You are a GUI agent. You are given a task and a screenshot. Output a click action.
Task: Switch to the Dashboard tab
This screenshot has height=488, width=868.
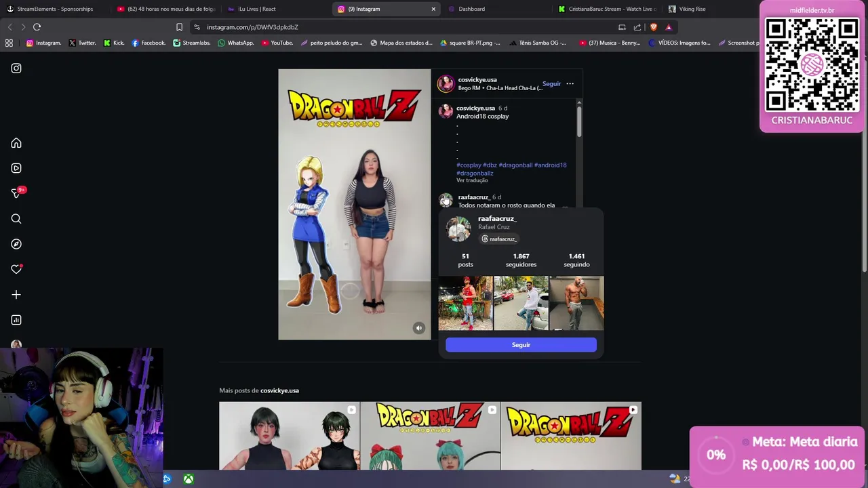tap(496, 9)
